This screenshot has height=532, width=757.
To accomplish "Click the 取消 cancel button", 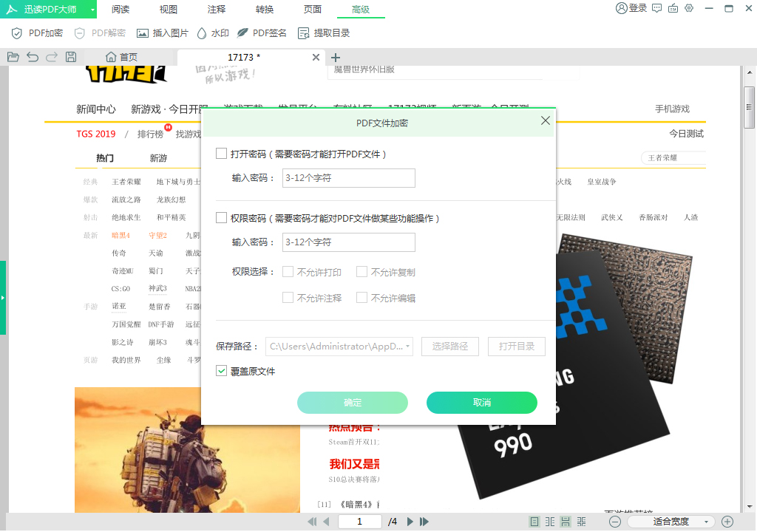I will point(481,403).
